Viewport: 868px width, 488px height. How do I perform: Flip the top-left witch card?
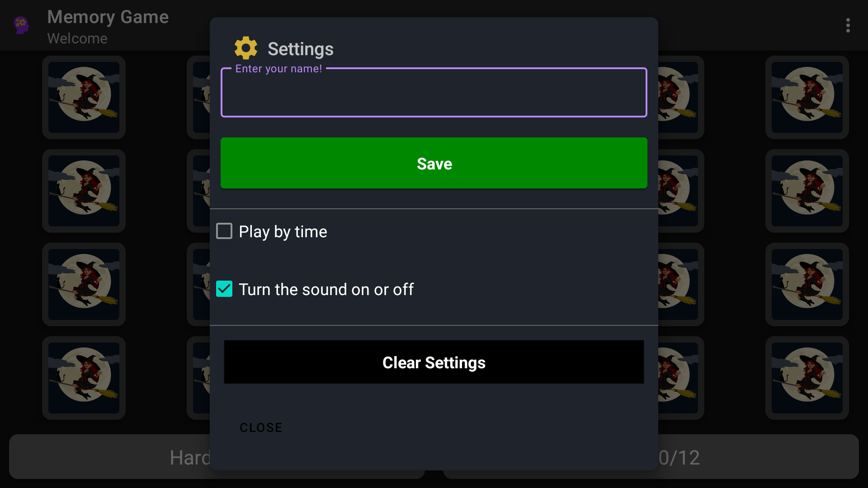pos(84,97)
